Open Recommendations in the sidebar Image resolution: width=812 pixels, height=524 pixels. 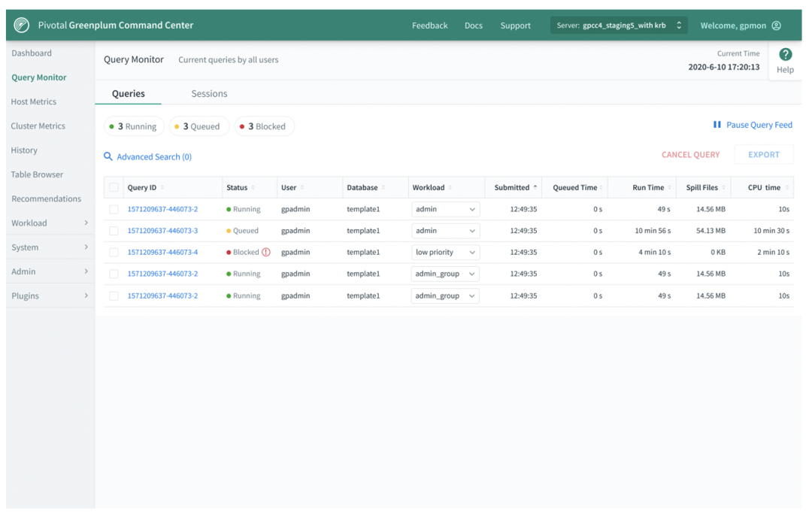click(47, 198)
